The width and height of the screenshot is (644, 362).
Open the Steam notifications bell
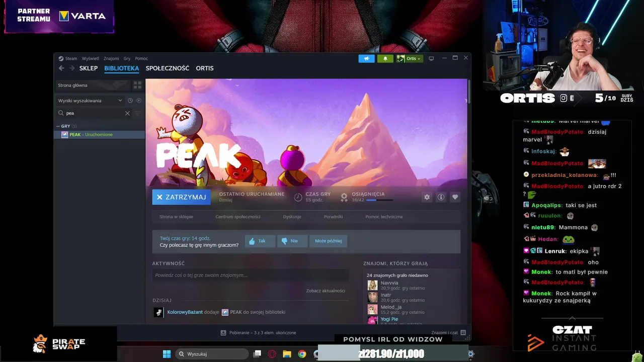click(385, 58)
